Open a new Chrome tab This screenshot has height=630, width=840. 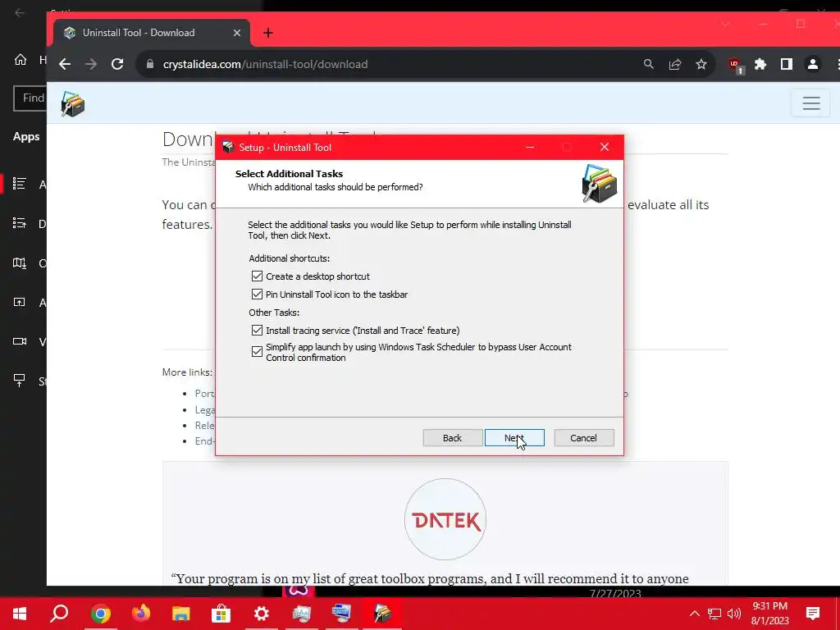pyautogui.click(x=268, y=33)
